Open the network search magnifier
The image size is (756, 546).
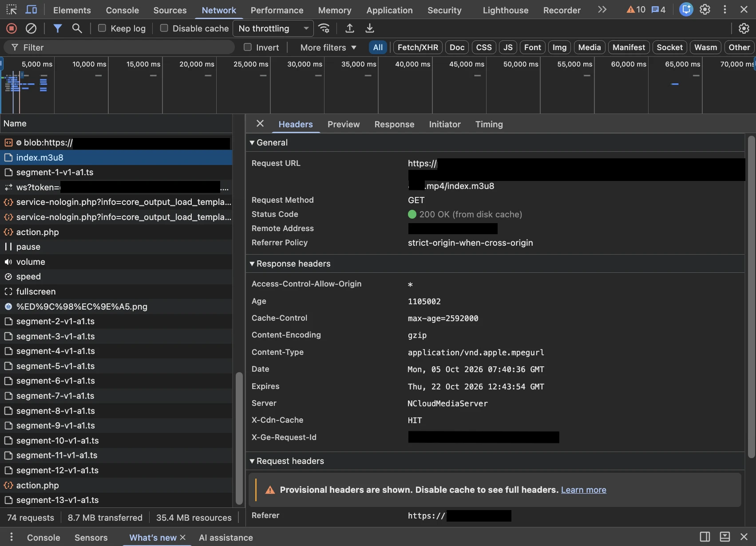tap(77, 28)
